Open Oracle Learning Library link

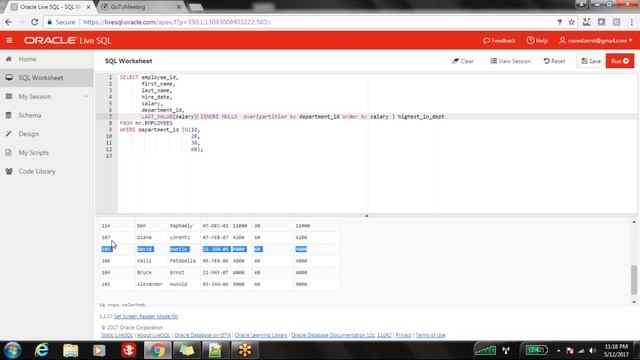(261, 335)
